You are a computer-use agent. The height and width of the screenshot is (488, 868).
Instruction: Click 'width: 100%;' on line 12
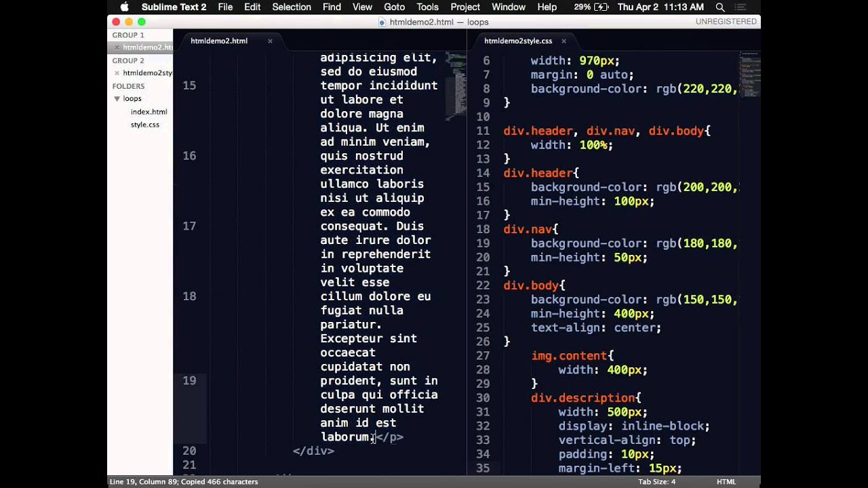coord(572,145)
